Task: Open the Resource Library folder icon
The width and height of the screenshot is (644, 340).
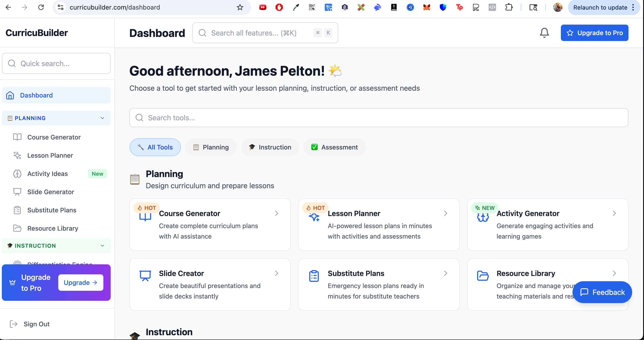Action: [17, 228]
